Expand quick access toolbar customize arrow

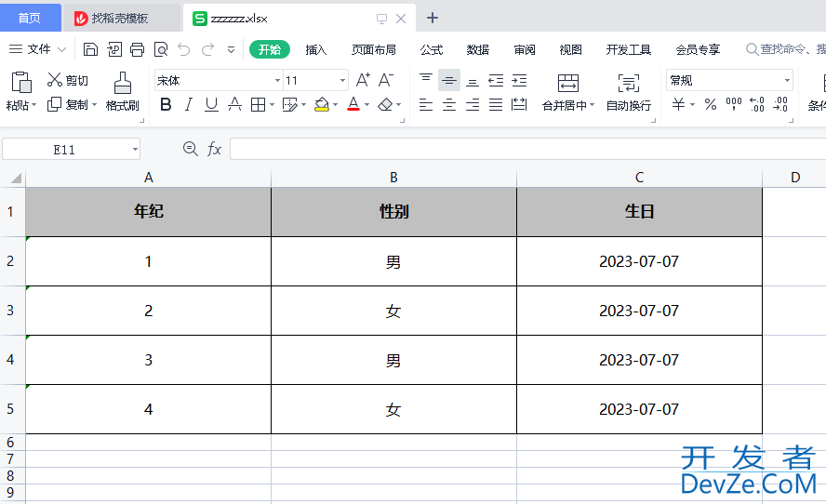click(x=231, y=50)
